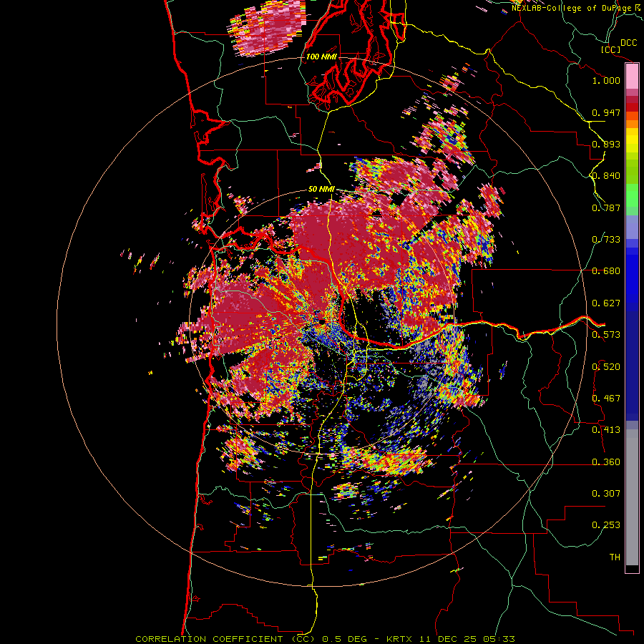This screenshot has width=644, height=644.
Task: Select the "0.520" legend value
Action: click(x=606, y=367)
